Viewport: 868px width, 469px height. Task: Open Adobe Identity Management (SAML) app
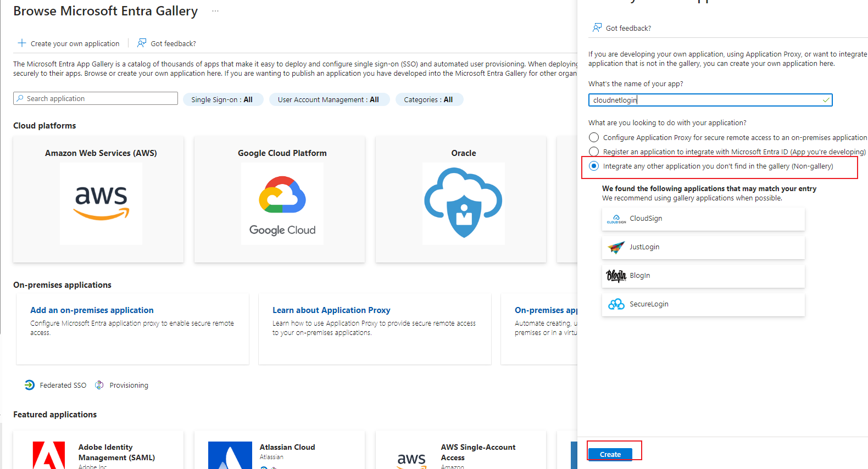(x=116, y=453)
